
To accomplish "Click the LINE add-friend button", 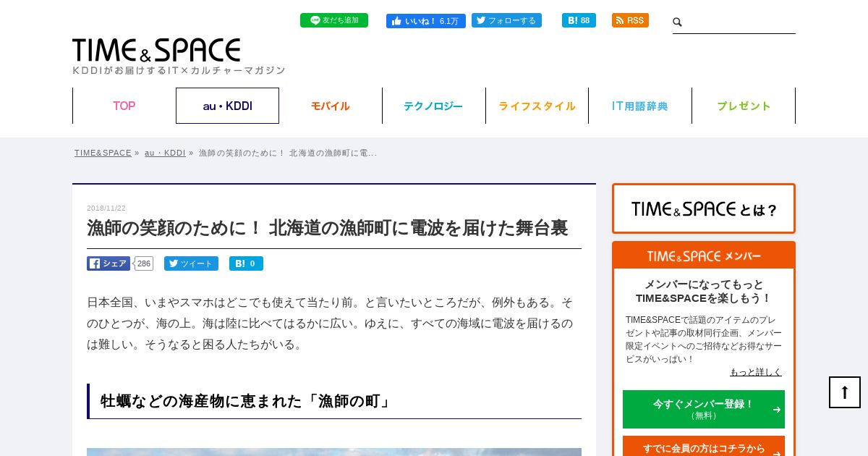I will (334, 20).
